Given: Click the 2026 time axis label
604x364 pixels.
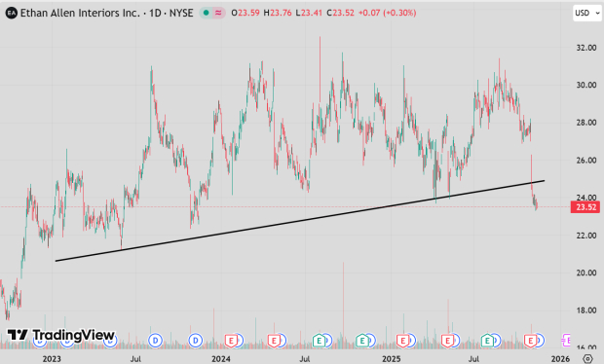Looking at the screenshot, I should 560,359.
